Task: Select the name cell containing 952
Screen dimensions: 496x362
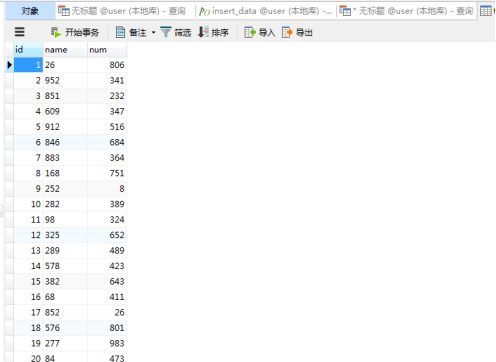Action: (65, 80)
